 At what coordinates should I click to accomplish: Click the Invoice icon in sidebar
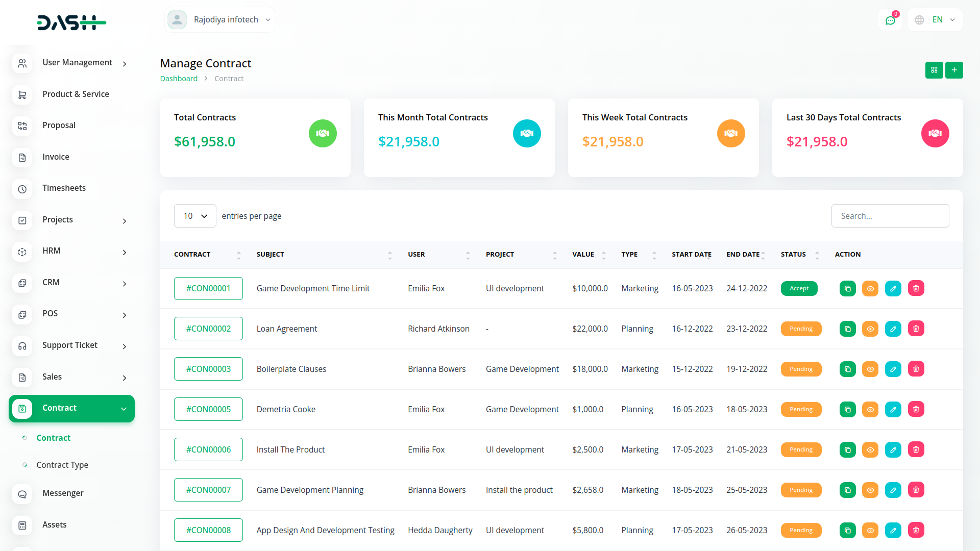(22, 158)
